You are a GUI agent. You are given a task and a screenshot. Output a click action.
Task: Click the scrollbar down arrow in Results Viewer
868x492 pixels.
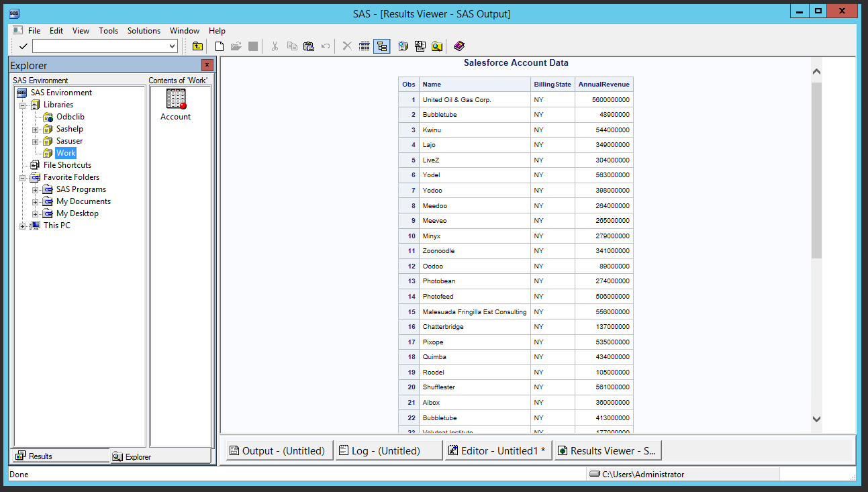pos(816,418)
